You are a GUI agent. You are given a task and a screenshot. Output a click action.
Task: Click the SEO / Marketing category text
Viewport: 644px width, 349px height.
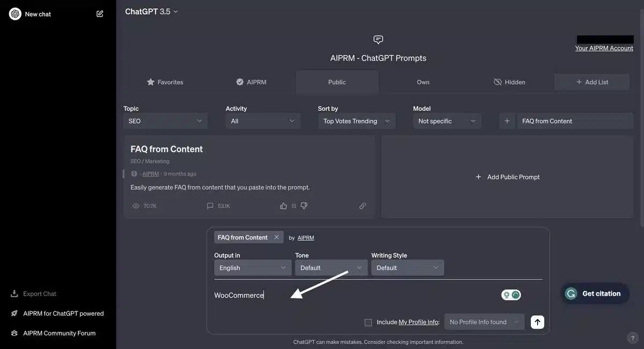[x=150, y=161]
